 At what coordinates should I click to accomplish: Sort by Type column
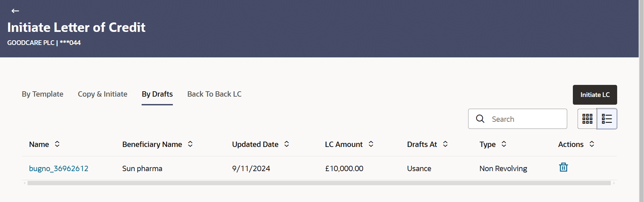click(x=504, y=144)
